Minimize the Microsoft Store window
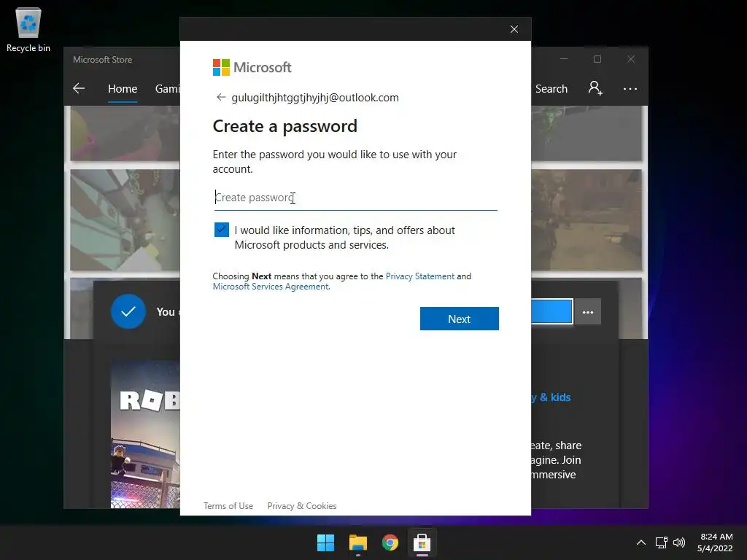747x560 pixels. click(x=564, y=59)
